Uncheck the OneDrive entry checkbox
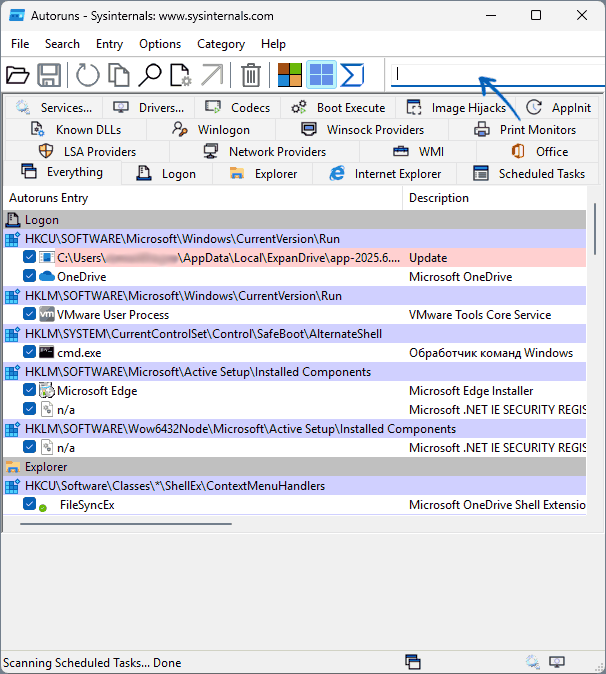The width and height of the screenshot is (606, 674). pos(29,276)
